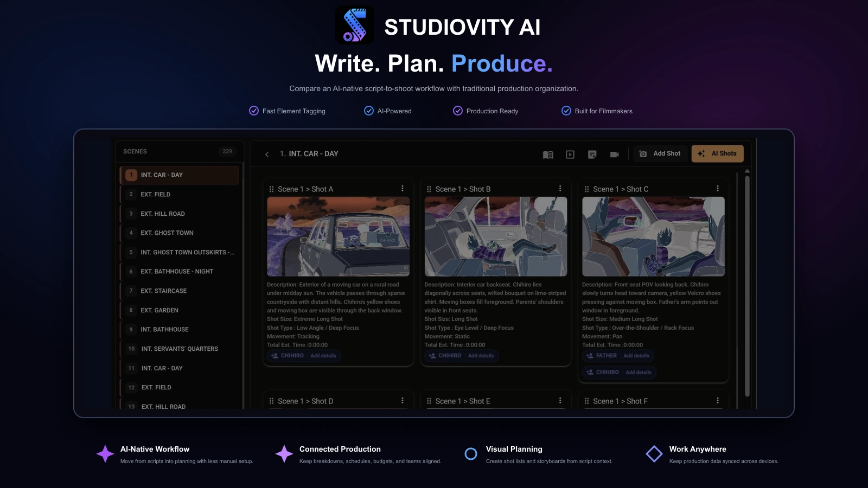Click Add details on Shot A
Viewport: 868px width, 488px height.
[x=323, y=356]
